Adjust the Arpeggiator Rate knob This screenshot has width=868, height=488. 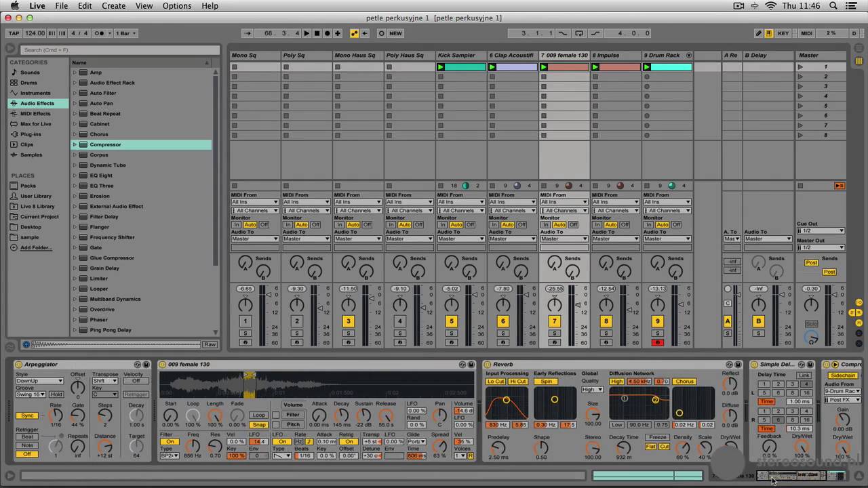coord(56,415)
